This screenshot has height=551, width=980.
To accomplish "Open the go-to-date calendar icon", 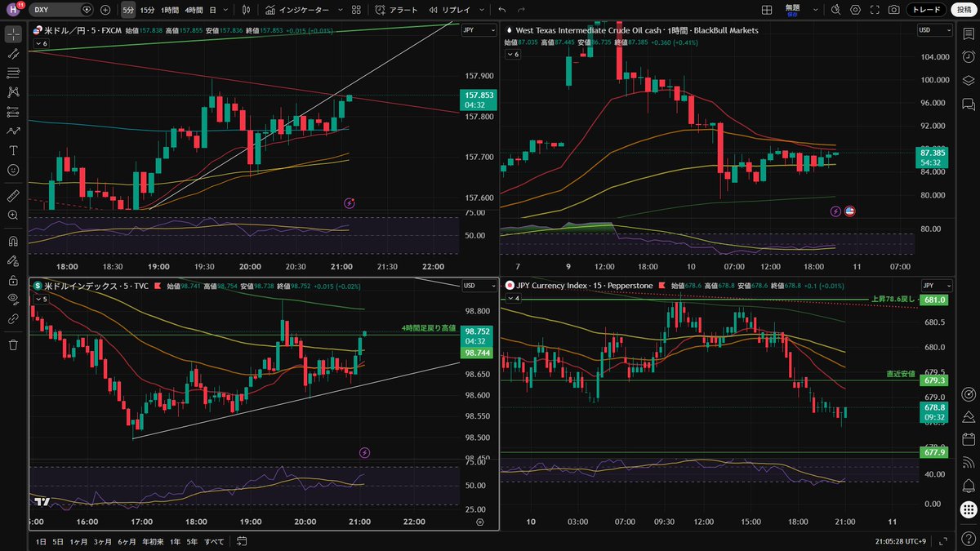I will 242,541.
